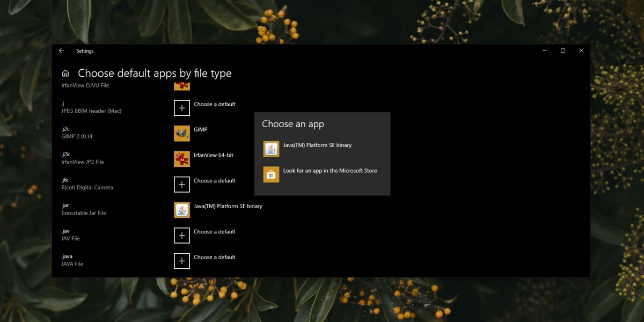Change the GIMP default for .j2c

click(200, 129)
